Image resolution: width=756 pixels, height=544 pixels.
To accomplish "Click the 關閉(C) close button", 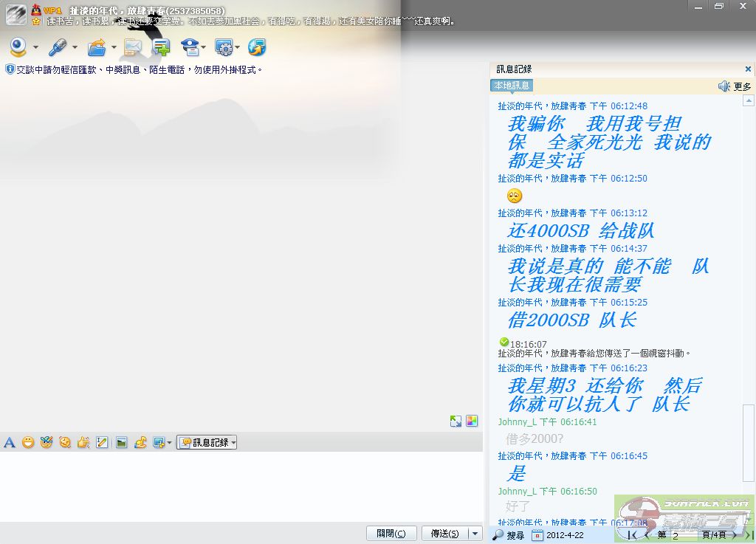I will pyautogui.click(x=391, y=534).
